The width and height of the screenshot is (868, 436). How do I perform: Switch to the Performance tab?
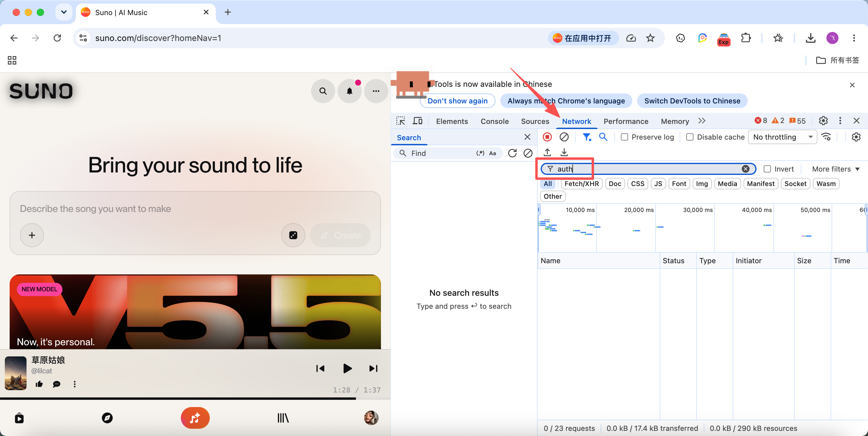(626, 121)
